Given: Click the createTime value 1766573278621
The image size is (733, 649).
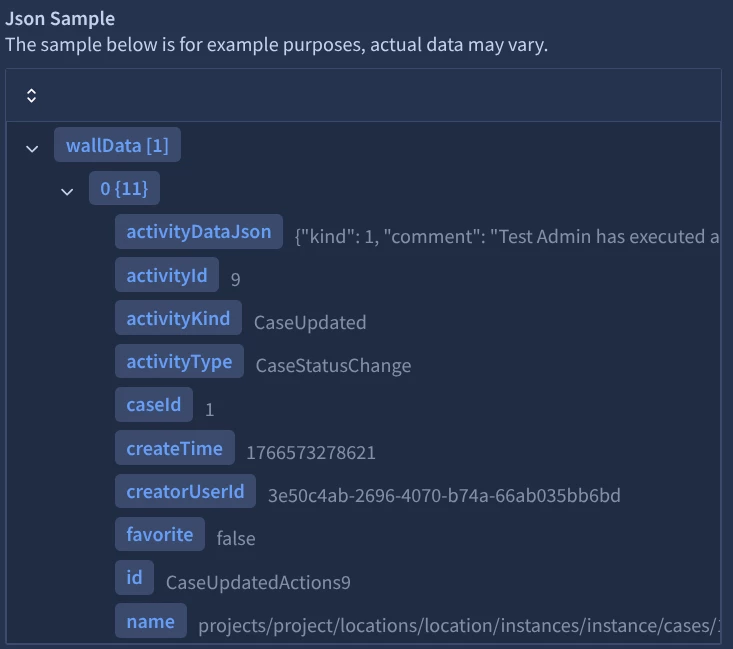Looking at the screenshot, I should click(311, 453).
